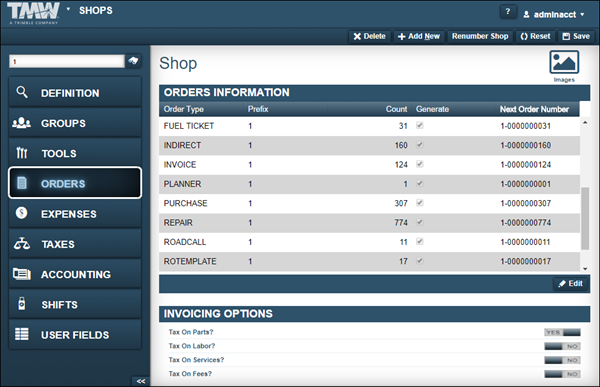Toggle Generate checkbox for INVOICE

420,164
